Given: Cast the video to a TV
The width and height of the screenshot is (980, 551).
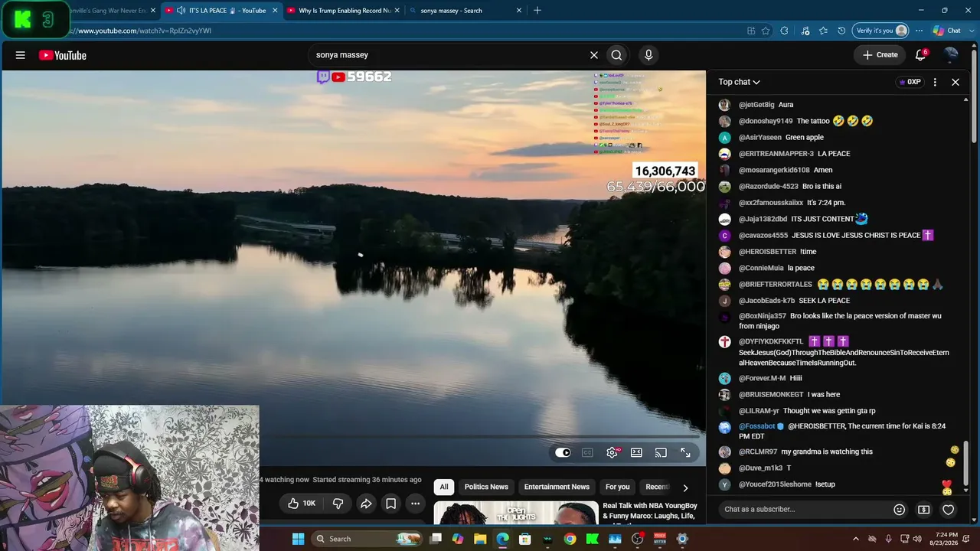Looking at the screenshot, I should tap(661, 453).
